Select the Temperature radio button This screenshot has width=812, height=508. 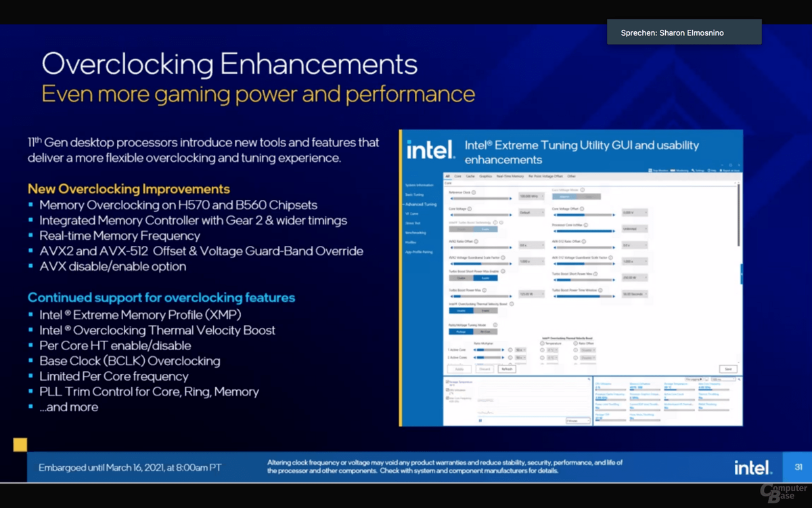coord(542,343)
